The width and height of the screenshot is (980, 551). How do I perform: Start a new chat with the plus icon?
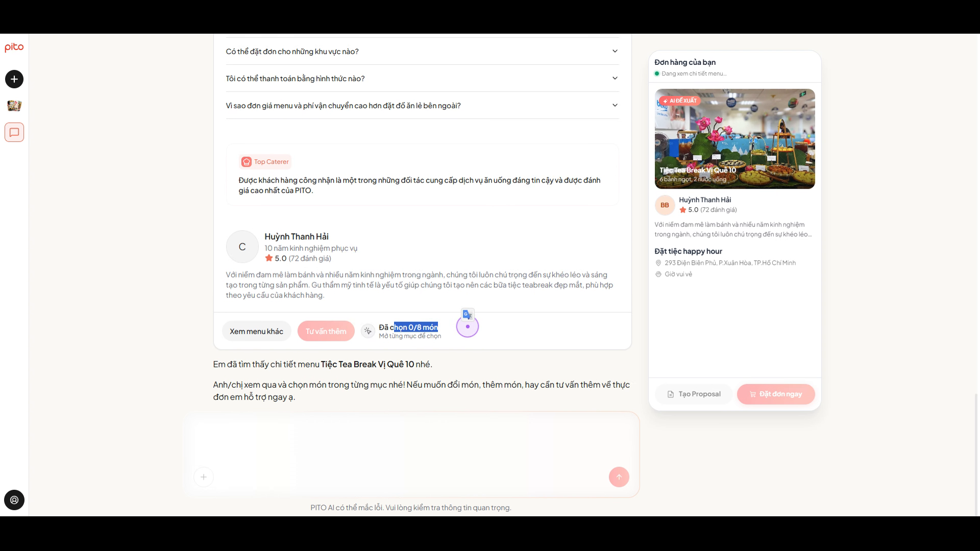[14, 79]
